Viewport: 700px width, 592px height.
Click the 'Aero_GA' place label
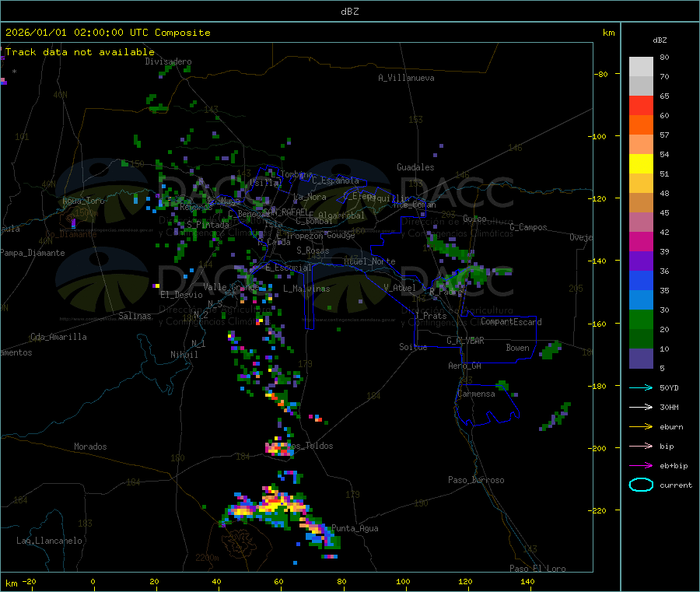coord(464,366)
